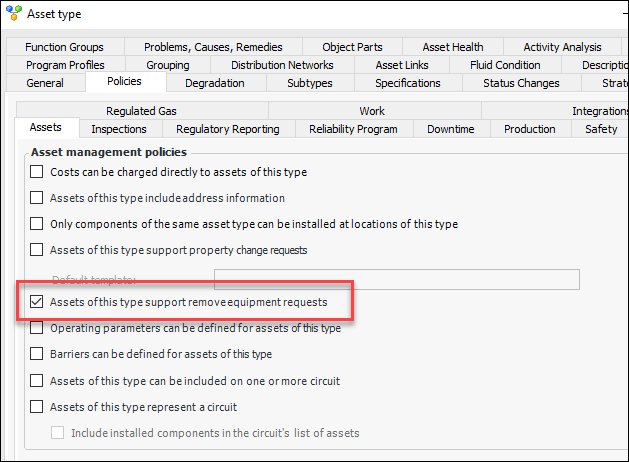The image size is (629, 462).
Task: Select the Inspections sub-tab
Action: tap(119, 129)
